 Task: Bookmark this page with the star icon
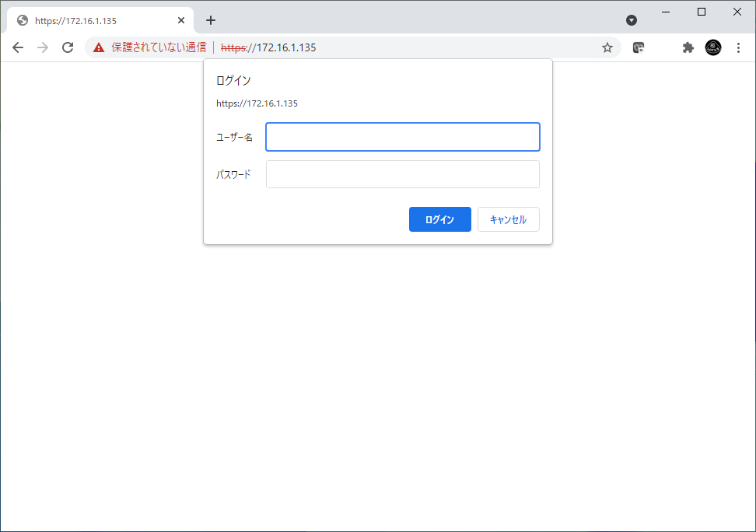pyautogui.click(x=607, y=47)
